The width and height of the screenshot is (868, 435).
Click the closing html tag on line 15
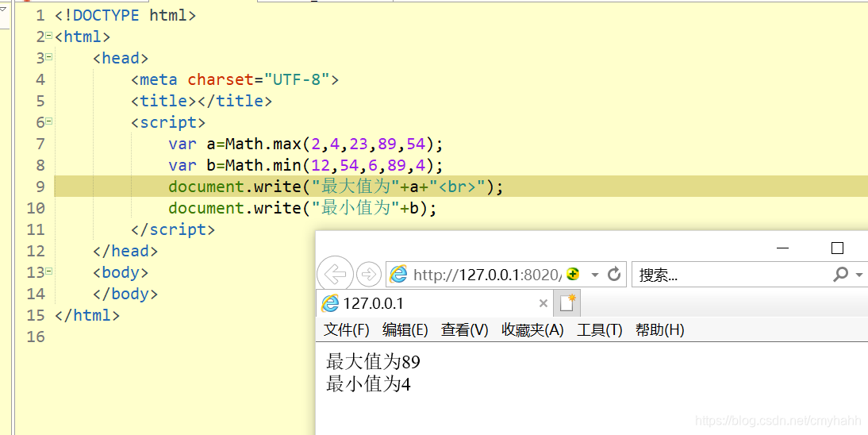(87, 315)
